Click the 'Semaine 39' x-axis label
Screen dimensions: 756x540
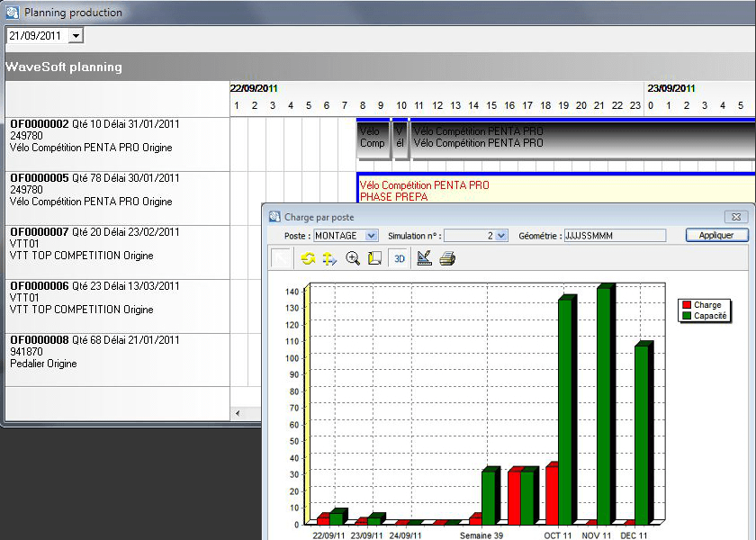coord(481,535)
